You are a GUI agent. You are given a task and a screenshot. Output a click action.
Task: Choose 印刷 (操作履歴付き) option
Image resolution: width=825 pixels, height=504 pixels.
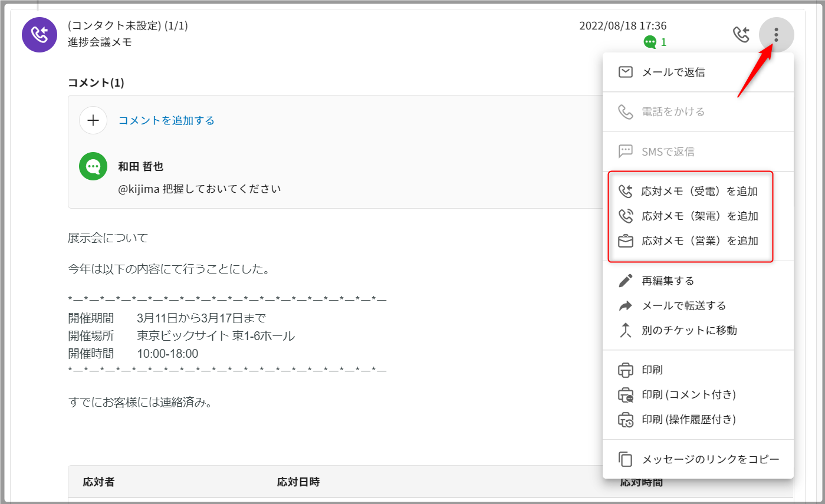[688, 419]
